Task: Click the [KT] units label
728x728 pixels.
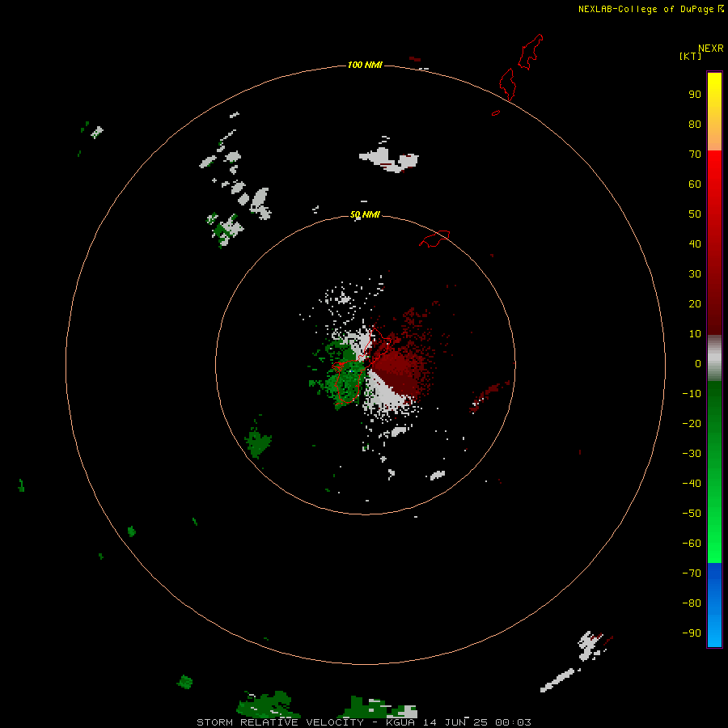Action: (691, 56)
